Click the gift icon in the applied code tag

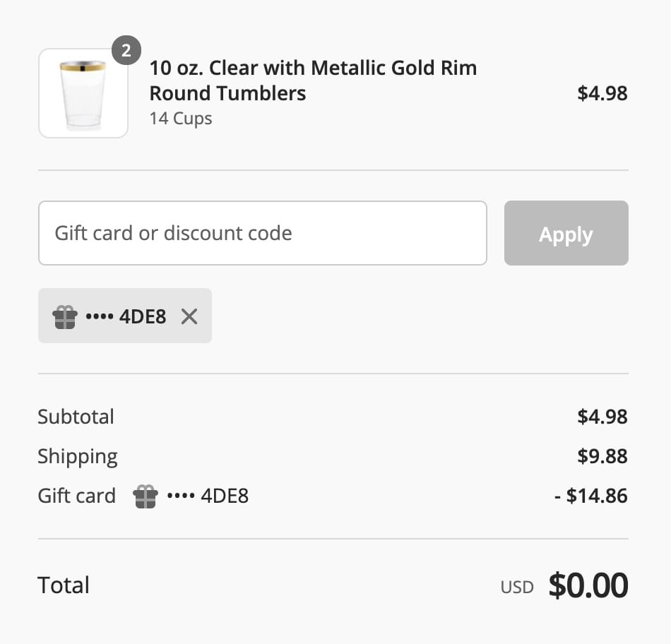(65, 316)
